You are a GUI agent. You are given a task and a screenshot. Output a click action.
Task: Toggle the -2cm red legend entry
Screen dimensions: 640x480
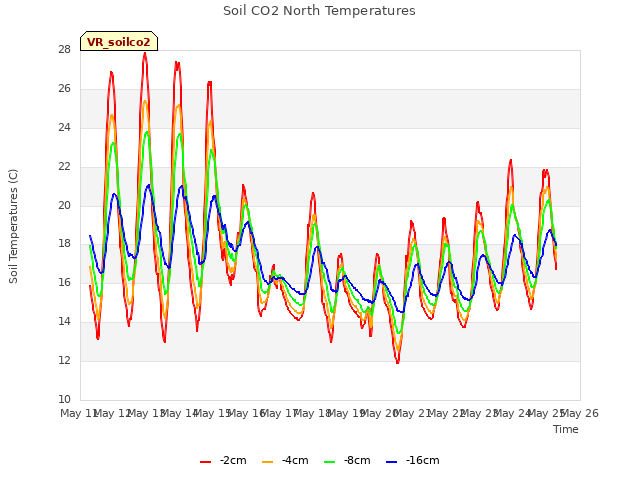(223, 460)
